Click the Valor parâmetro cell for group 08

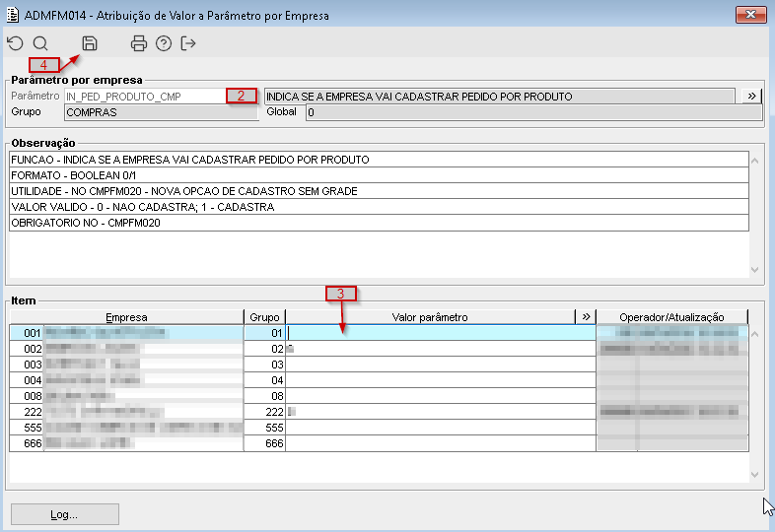[x=441, y=396]
